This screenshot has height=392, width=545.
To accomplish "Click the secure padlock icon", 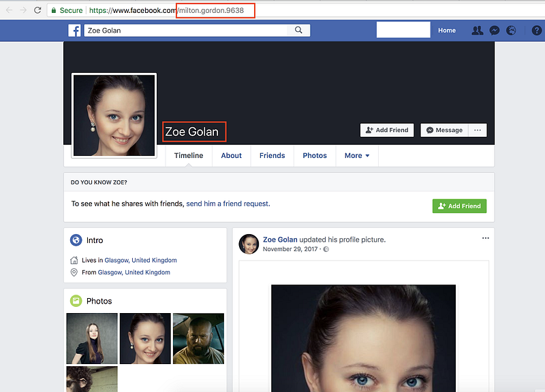I will 53,10.
